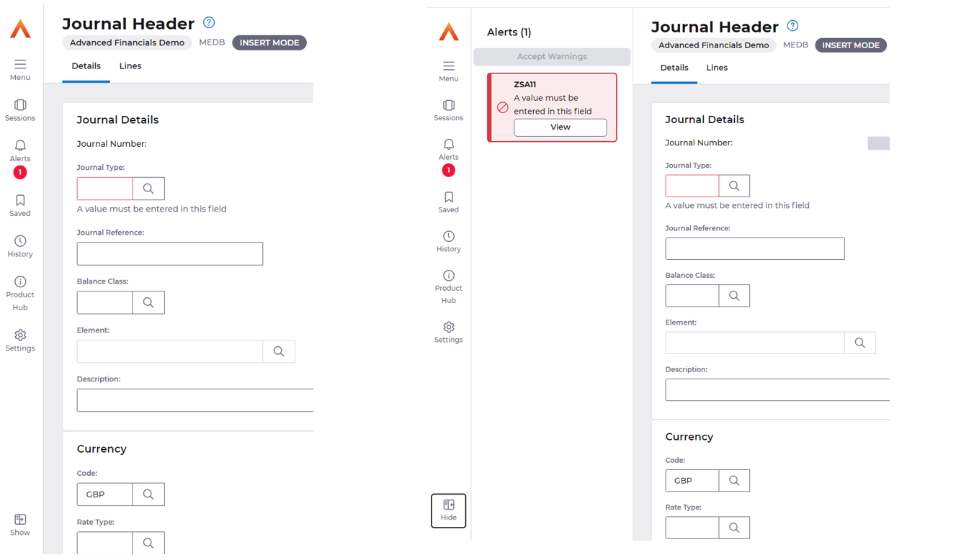Switch to Lines tab in right window

pyautogui.click(x=717, y=68)
